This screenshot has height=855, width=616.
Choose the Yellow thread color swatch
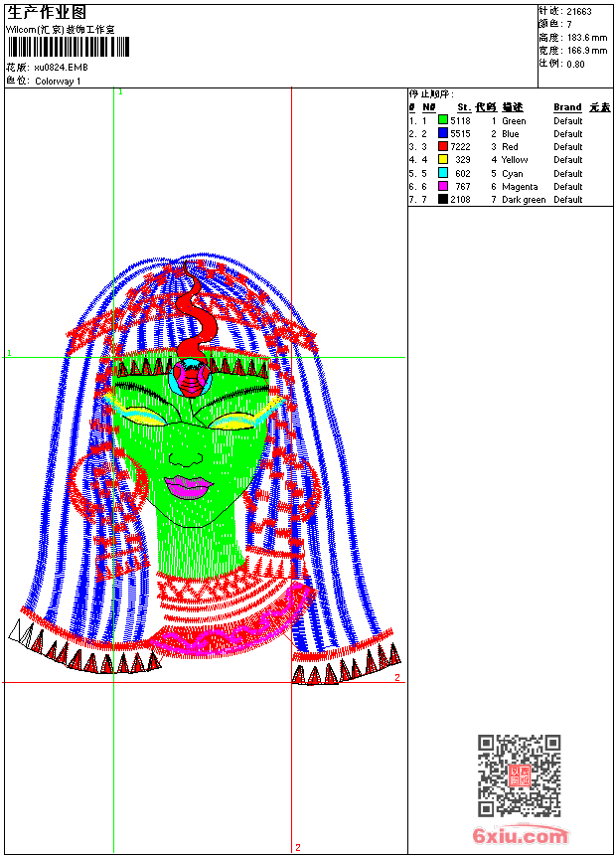[x=443, y=159]
